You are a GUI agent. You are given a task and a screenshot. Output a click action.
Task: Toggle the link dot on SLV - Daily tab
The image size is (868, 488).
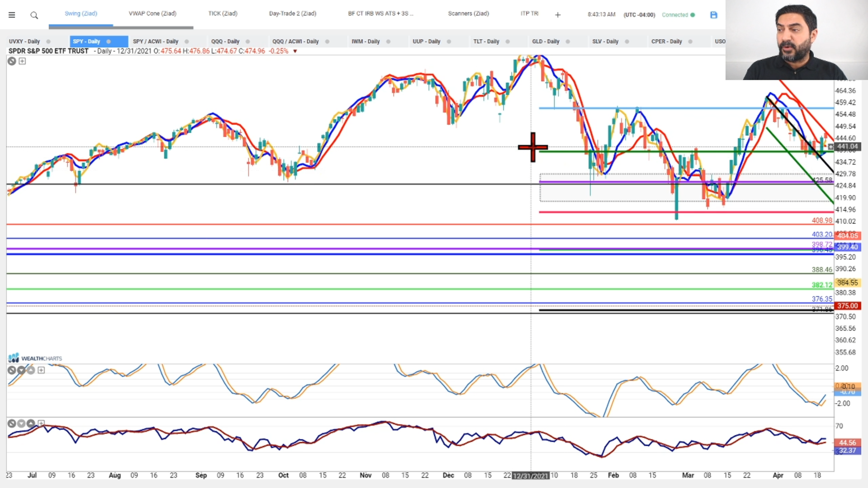[x=627, y=42]
